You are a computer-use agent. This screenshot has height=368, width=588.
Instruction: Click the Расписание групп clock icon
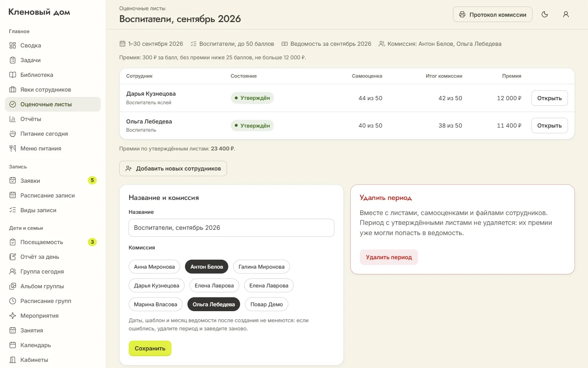click(x=13, y=301)
